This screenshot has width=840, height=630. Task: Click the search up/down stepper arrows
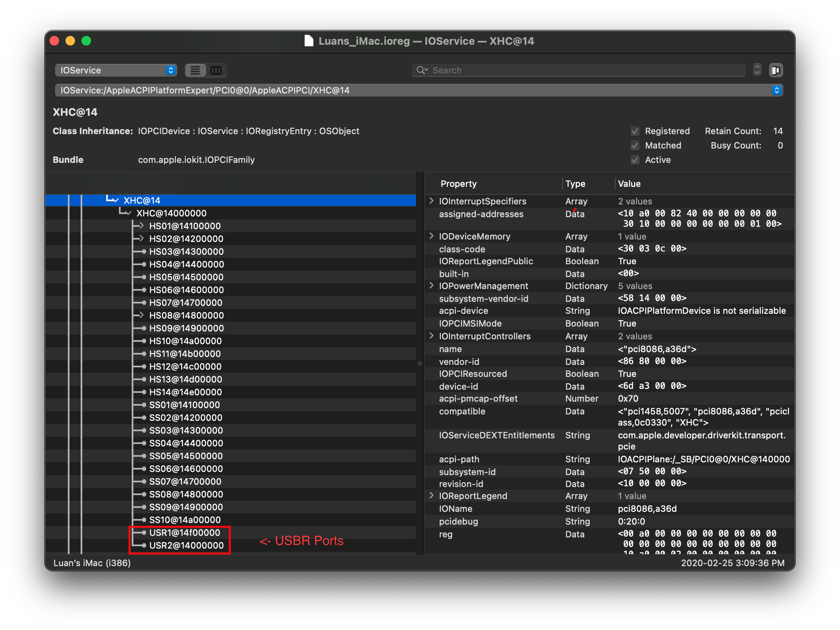pos(757,70)
